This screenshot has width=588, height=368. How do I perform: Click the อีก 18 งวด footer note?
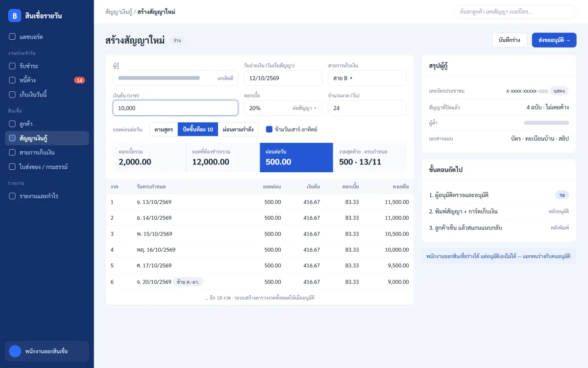coord(260,297)
